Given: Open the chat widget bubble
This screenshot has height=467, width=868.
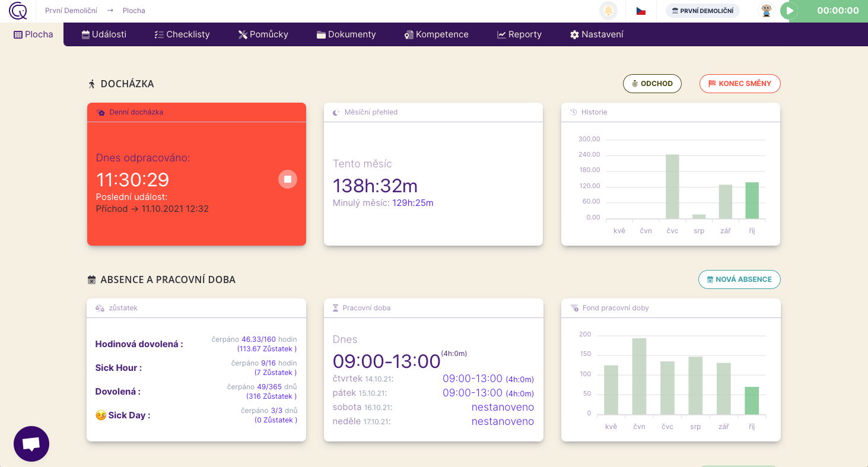Looking at the screenshot, I should click(x=31, y=444).
